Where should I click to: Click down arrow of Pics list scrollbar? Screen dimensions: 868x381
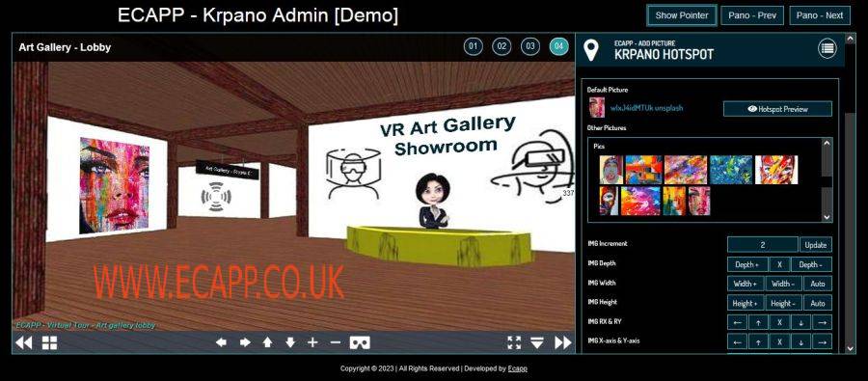coord(827,217)
